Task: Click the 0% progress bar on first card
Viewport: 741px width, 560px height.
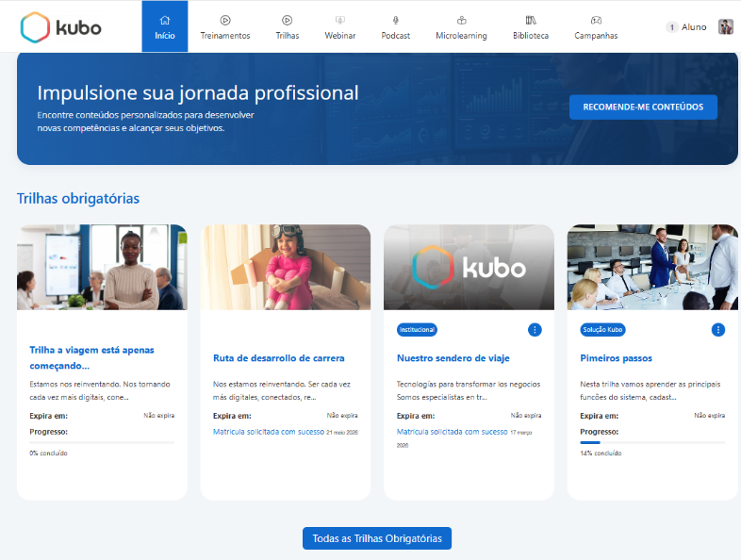Action: tap(102, 443)
